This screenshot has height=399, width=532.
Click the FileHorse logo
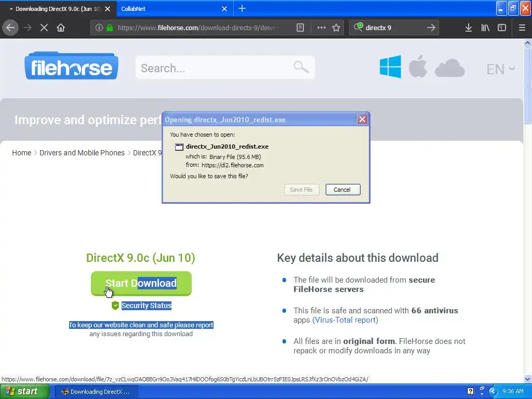[x=72, y=66]
